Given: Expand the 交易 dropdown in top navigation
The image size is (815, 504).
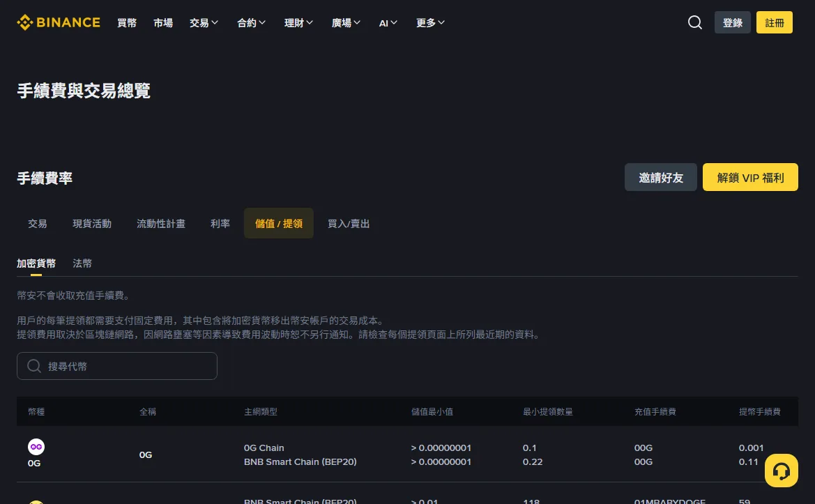Looking at the screenshot, I should click(204, 23).
